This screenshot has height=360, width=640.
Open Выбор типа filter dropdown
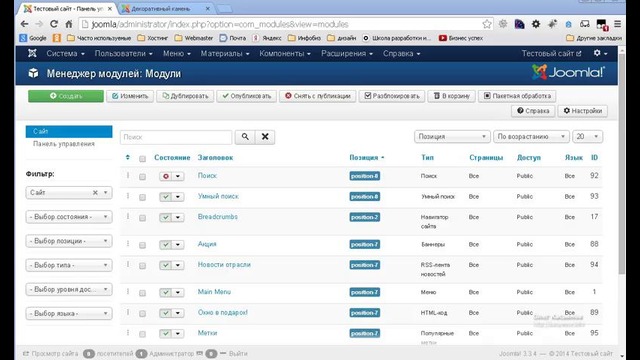point(69,265)
